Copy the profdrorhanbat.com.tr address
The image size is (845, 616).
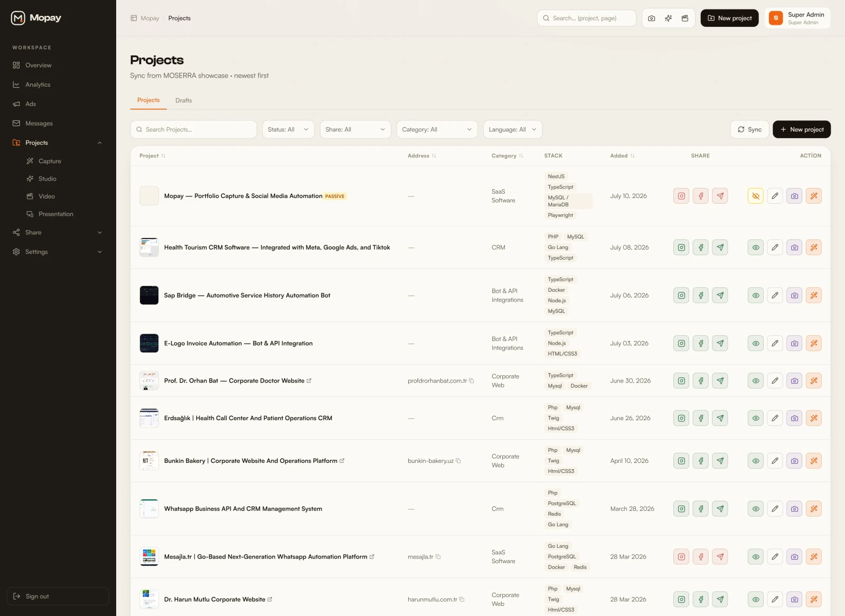472,381
